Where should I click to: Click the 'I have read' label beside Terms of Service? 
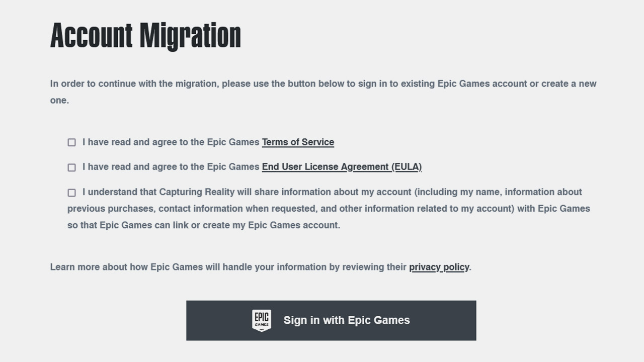pos(171,142)
